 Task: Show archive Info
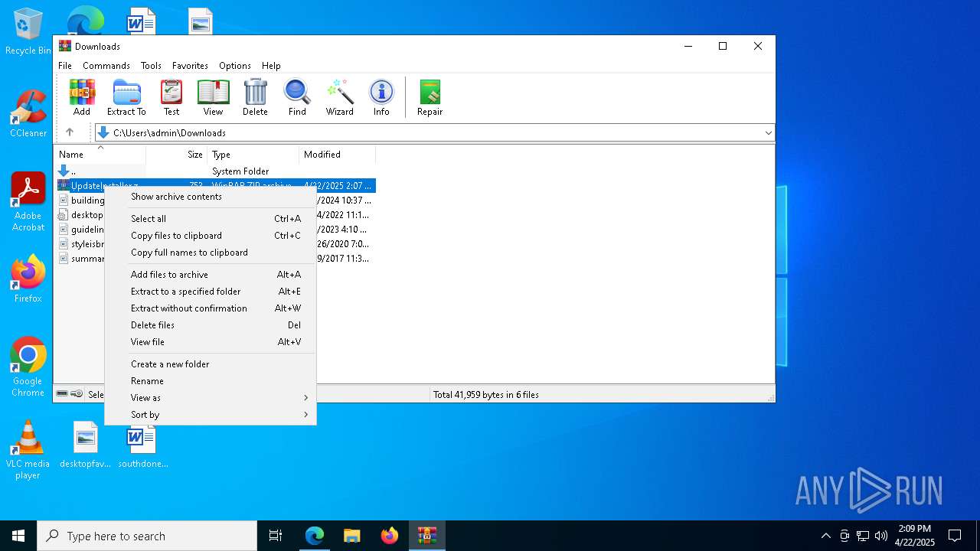click(381, 97)
